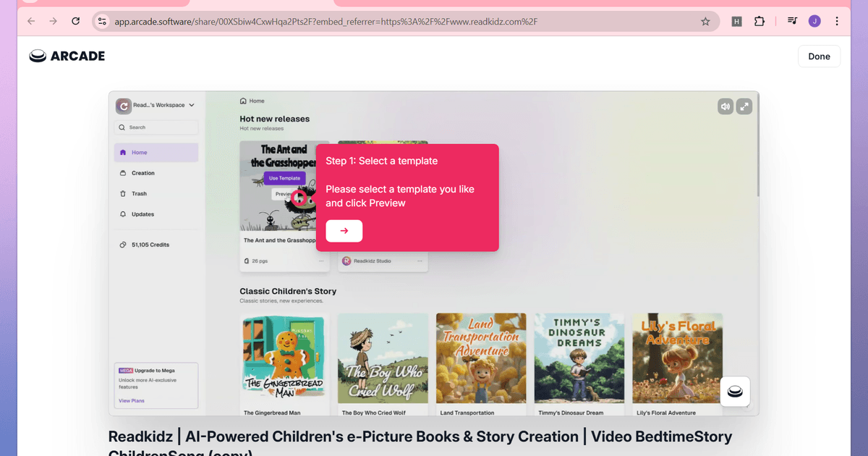
Task: Click the View Plans link
Action: pyautogui.click(x=132, y=400)
